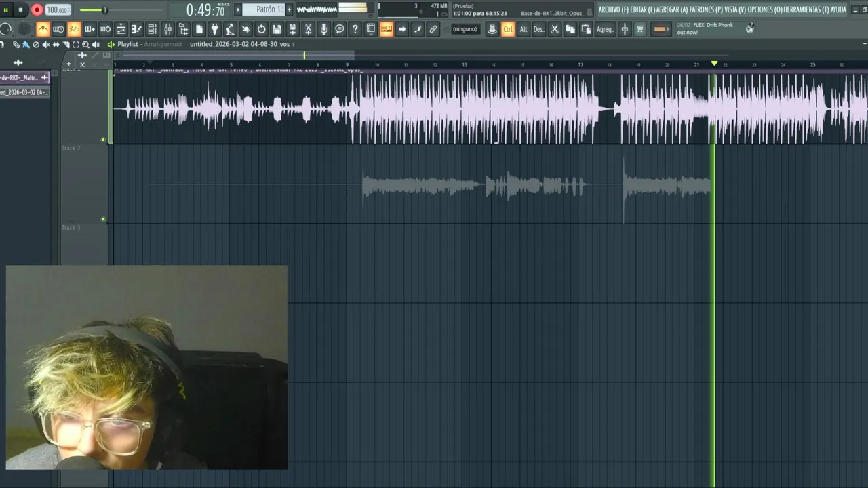Save project with the floppy disk icon

[x=277, y=29]
